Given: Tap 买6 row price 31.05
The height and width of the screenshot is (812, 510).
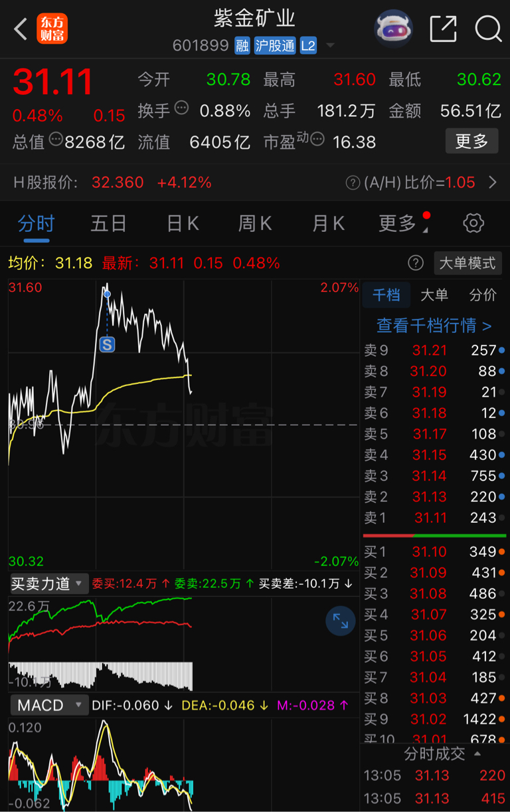Looking at the screenshot, I should [x=429, y=656].
